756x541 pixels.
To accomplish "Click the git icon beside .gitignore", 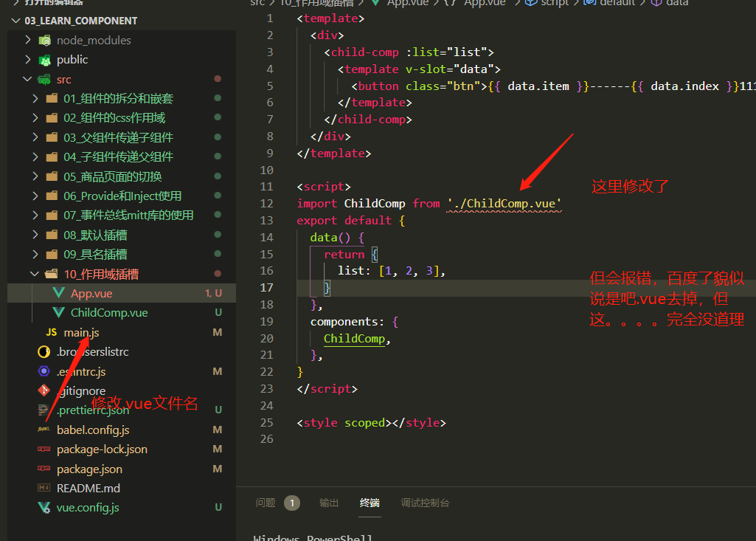I will coord(43,391).
